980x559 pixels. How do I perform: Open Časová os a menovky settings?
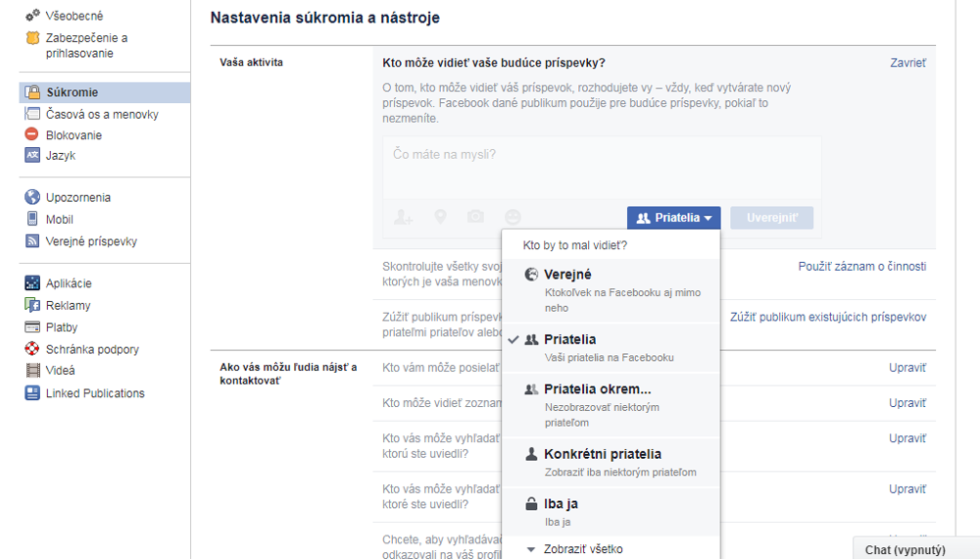coord(102,115)
